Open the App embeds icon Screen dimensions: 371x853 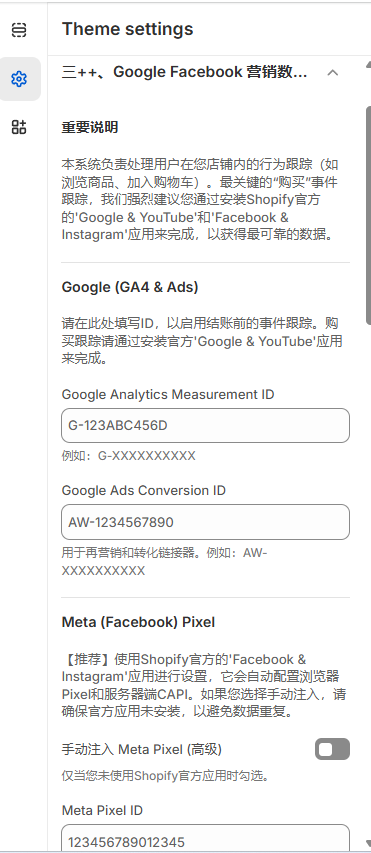coord(19,127)
